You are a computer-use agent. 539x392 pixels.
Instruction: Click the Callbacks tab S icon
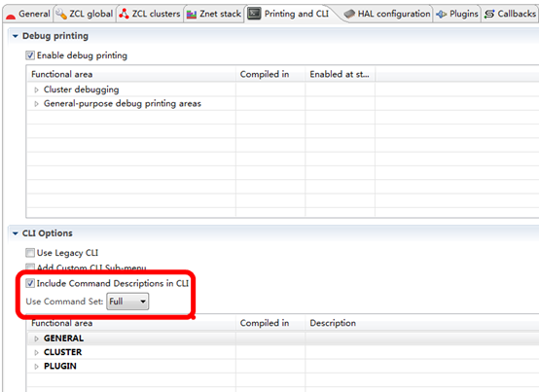coord(489,14)
